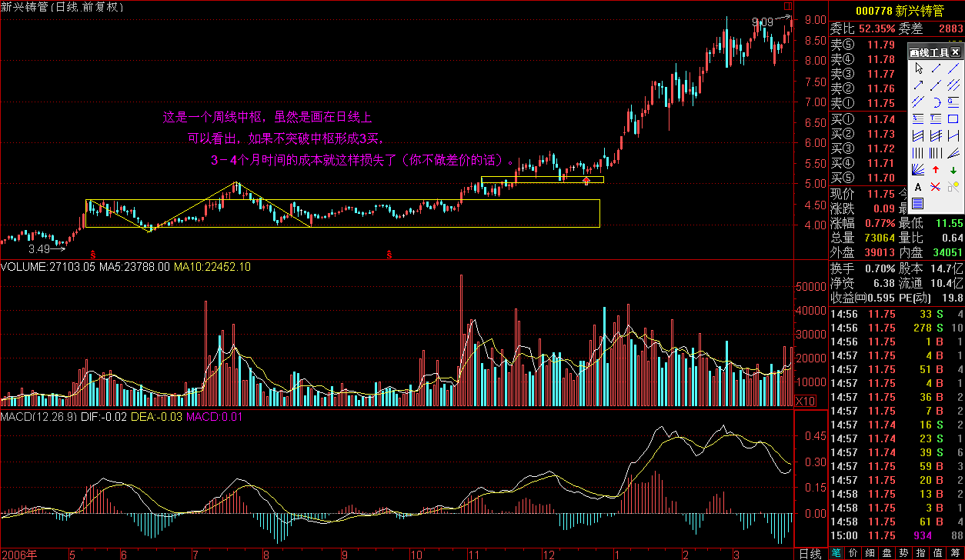The width and height of the screenshot is (965, 560).
Task: Click the X10 volume scale indicator
Action: [x=805, y=401]
